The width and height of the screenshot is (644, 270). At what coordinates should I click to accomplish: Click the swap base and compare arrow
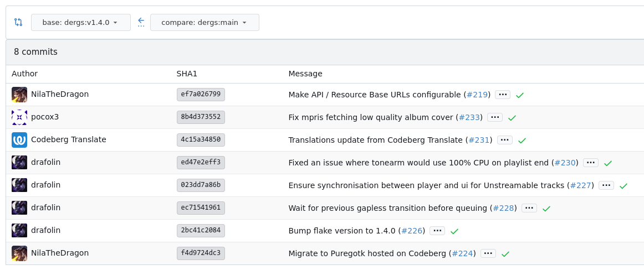pos(141,22)
